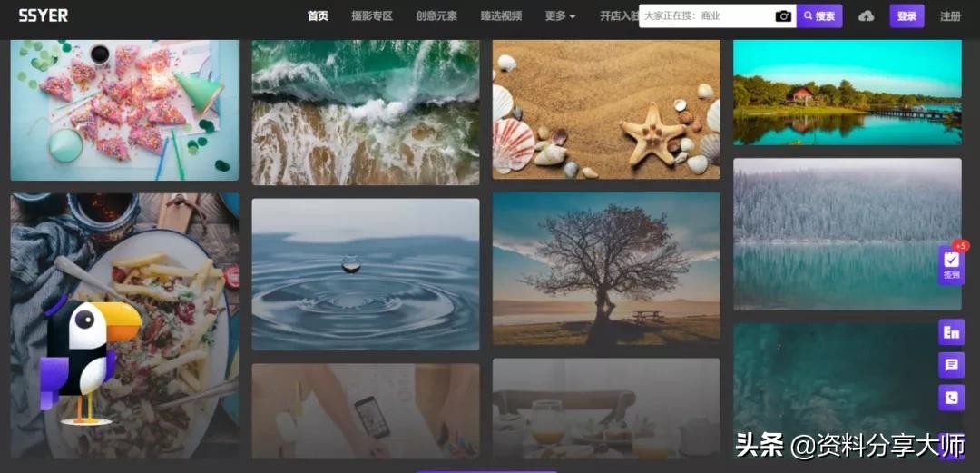Open the 摄影专区 menu item
Image resolution: width=980 pixels, height=473 pixels.
[372, 16]
